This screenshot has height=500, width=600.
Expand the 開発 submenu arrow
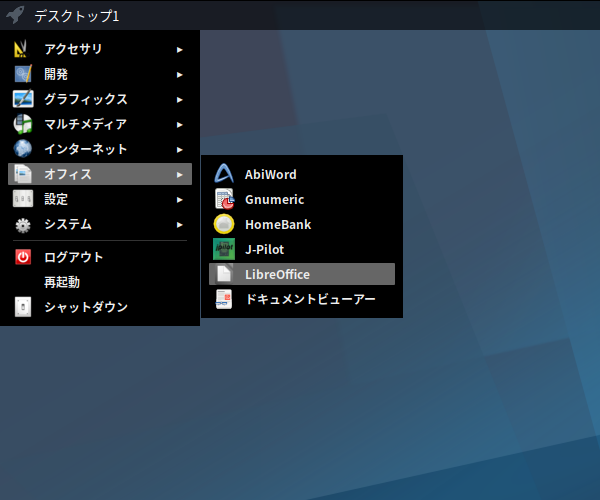click(x=179, y=75)
